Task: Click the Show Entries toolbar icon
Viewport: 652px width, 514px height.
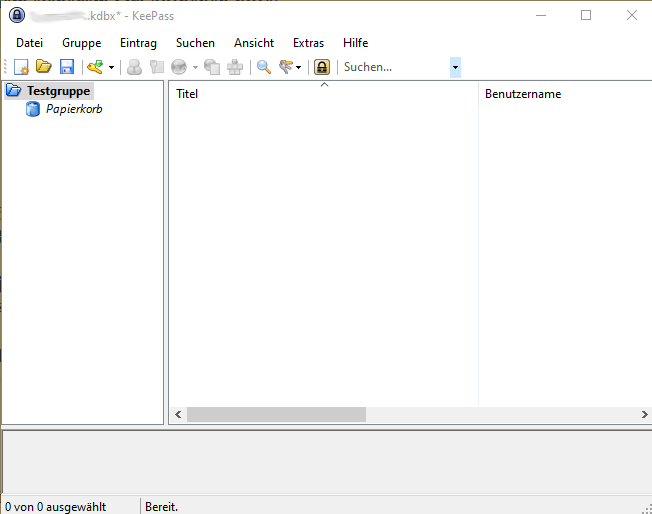Action: [x=287, y=67]
